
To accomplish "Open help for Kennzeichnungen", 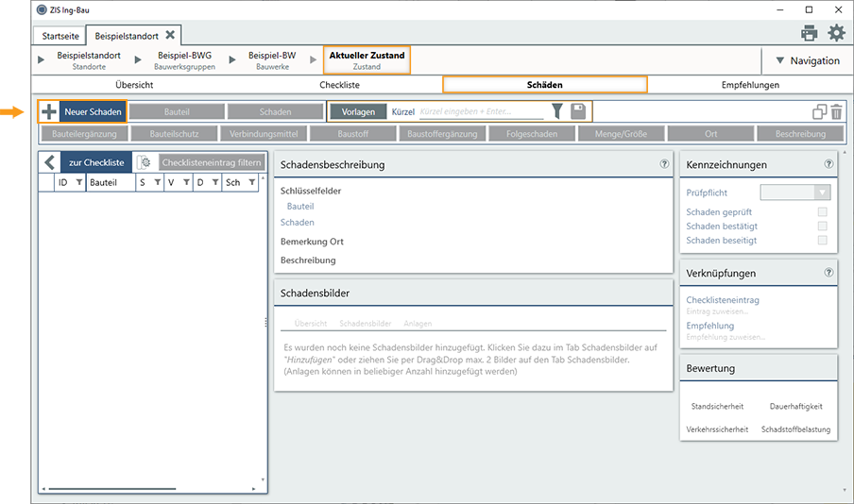I will click(828, 164).
